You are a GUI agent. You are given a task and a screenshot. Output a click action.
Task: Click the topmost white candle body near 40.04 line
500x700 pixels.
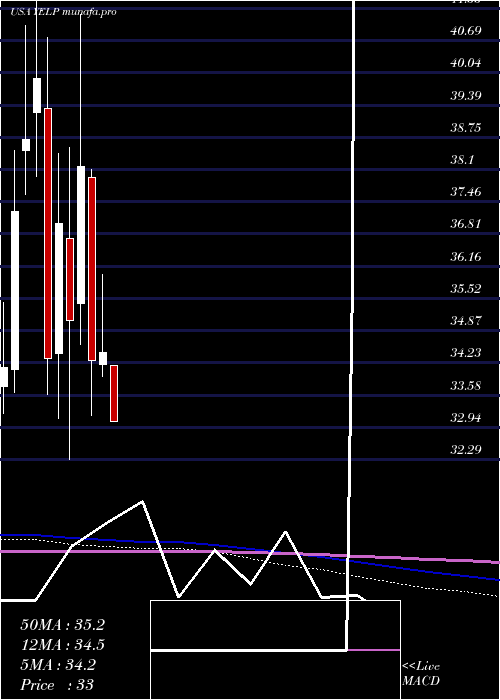coord(37,96)
